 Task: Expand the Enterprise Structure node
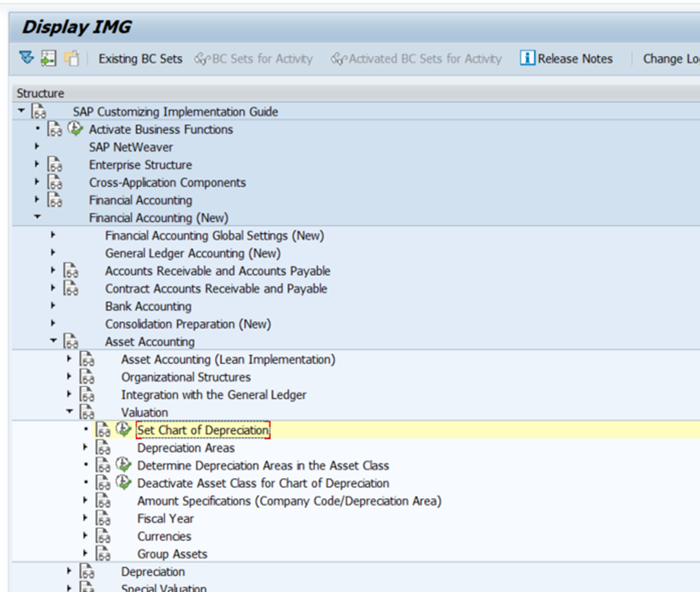pyautogui.click(x=37, y=164)
